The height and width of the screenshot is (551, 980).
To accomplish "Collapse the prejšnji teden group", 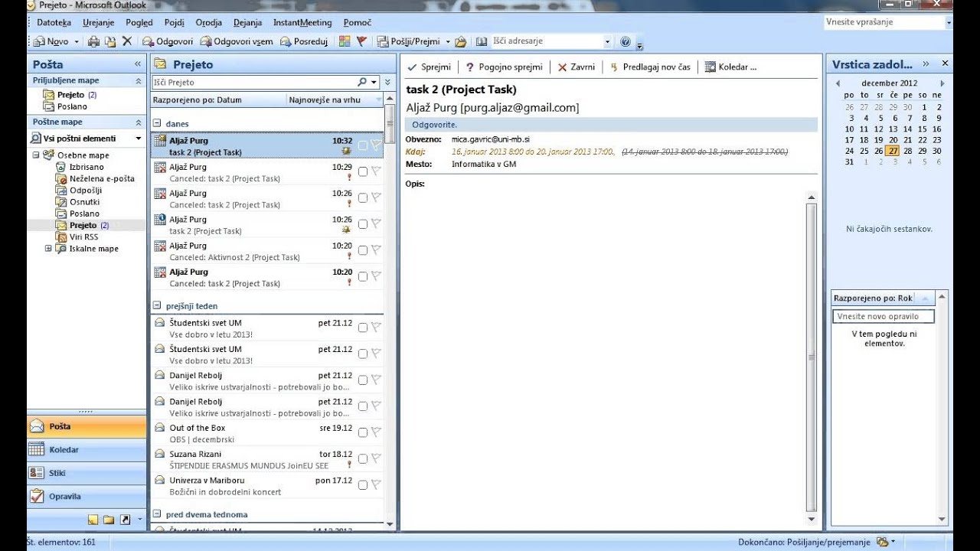I will 157,306.
